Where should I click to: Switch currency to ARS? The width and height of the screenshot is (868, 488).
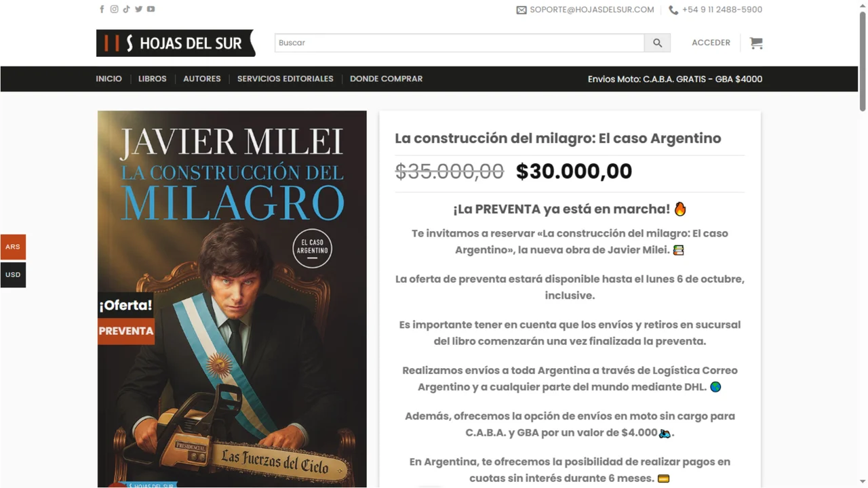13,247
